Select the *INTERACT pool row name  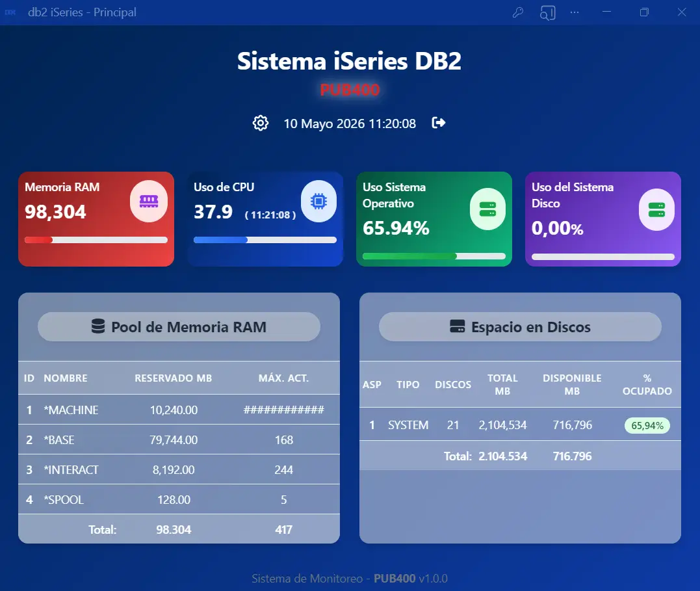(71, 469)
